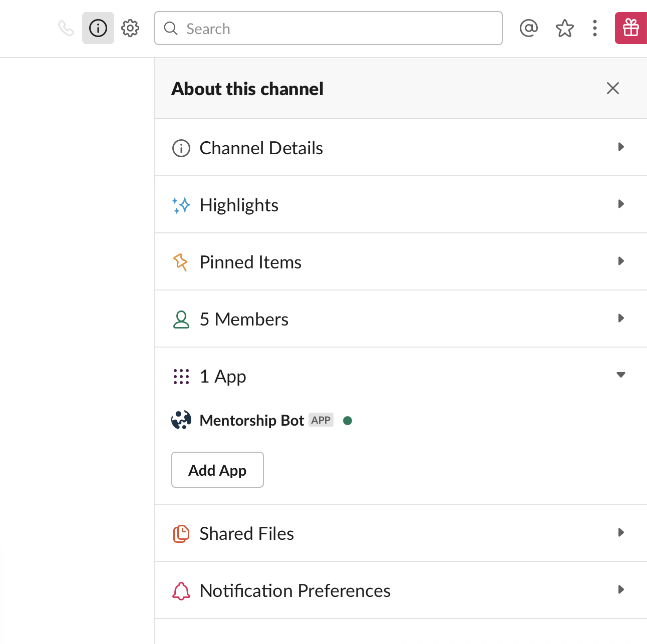This screenshot has height=644, width=647.
Task: Star this channel
Action: point(564,28)
